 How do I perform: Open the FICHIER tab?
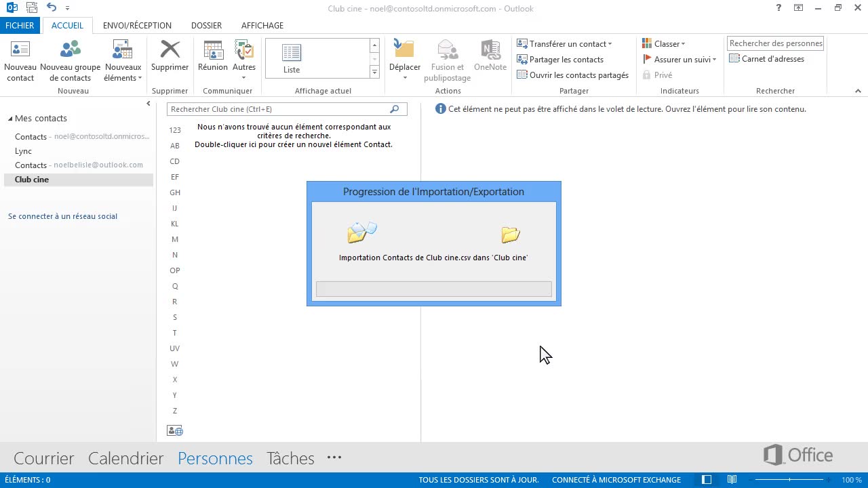point(20,25)
